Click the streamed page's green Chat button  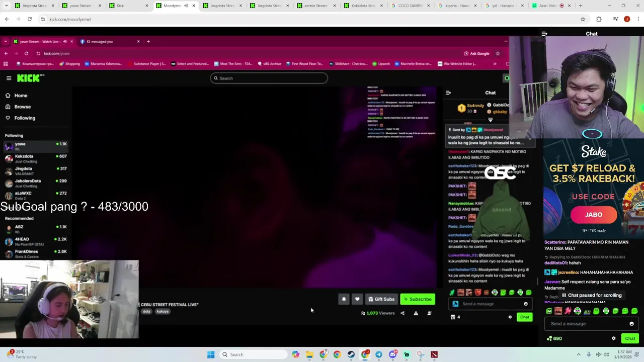(524, 317)
